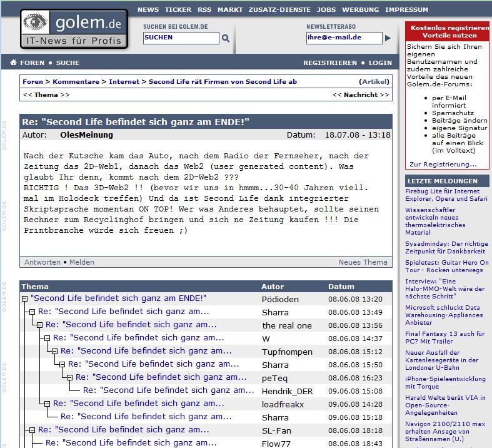
Task: Open Hendrik_DER's reply in thread
Action: [169, 390]
